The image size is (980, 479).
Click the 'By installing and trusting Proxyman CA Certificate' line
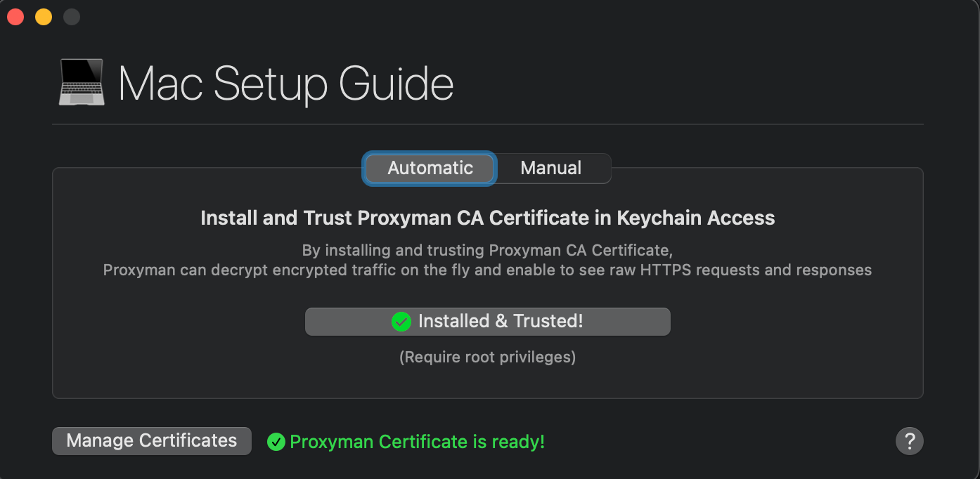point(488,250)
